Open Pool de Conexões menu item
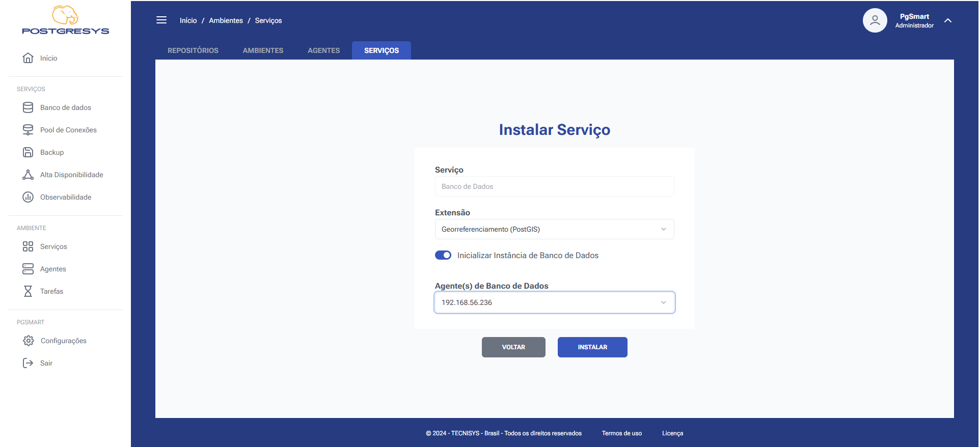Screen dimensions: 980x447 [x=68, y=130]
